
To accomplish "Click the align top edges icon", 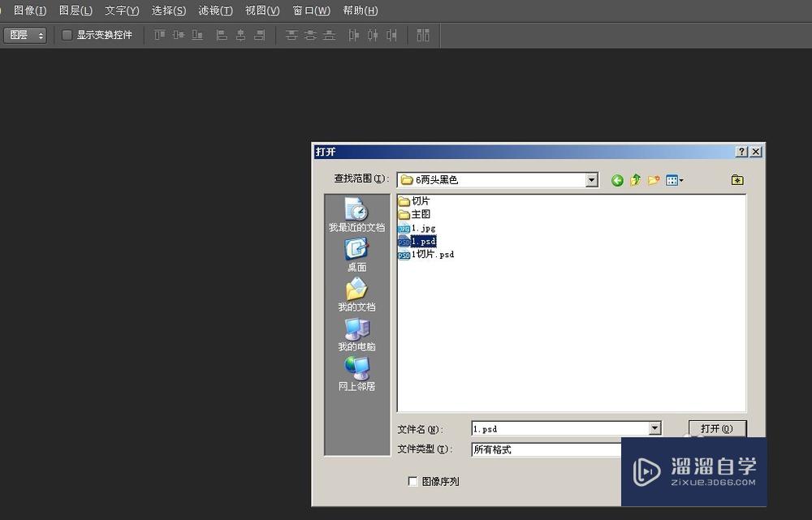I will coord(159,35).
